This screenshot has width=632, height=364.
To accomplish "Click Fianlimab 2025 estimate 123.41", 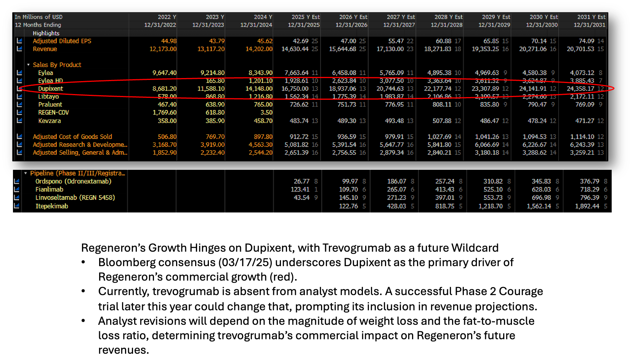I will point(300,189).
